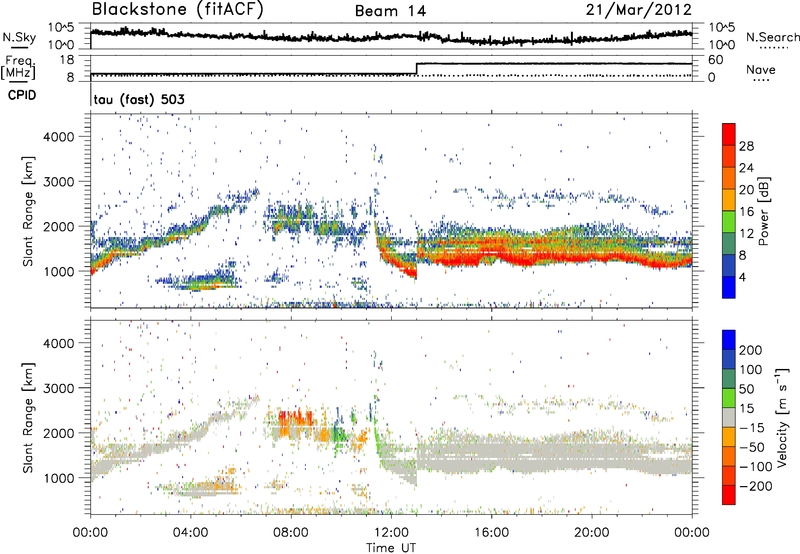800x554 pixels.
Task: Click the "08:00" time tick label
Action: (x=291, y=533)
